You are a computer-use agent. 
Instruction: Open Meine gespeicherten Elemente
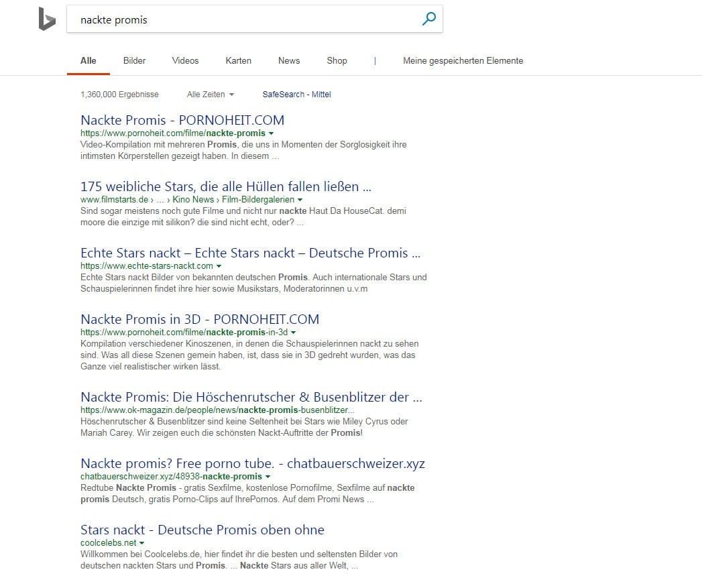coord(463,60)
